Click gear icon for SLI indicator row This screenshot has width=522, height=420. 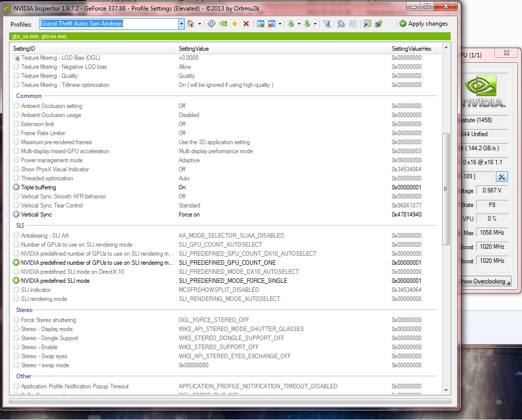[16, 290]
